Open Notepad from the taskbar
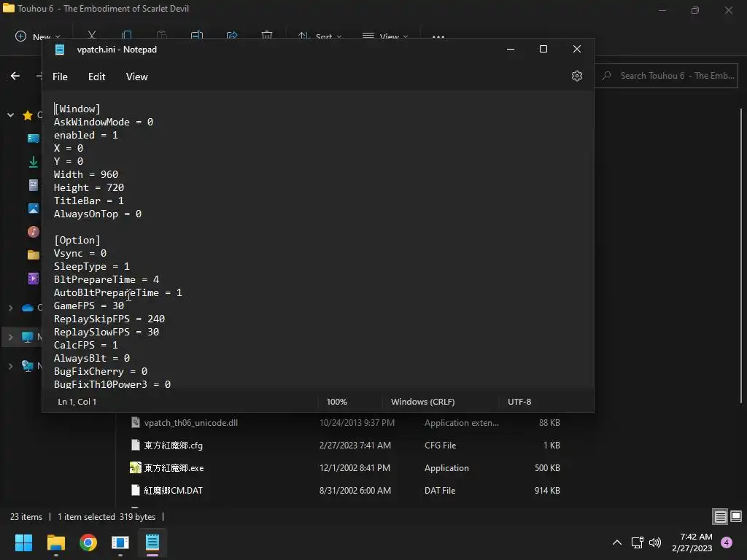The height and width of the screenshot is (560, 747). pyautogui.click(x=152, y=542)
